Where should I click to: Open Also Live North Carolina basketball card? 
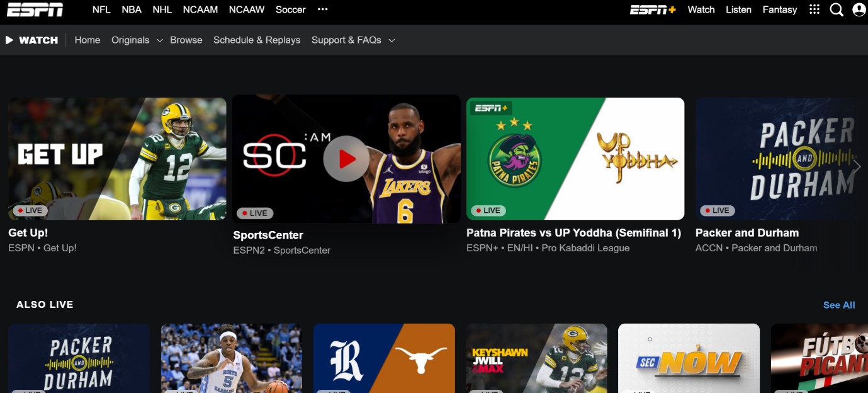(x=232, y=358)
